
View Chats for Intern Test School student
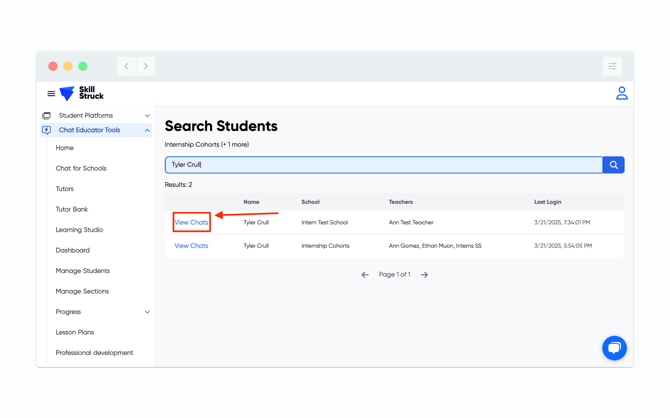pyautogui.click(x=191, y=222)
